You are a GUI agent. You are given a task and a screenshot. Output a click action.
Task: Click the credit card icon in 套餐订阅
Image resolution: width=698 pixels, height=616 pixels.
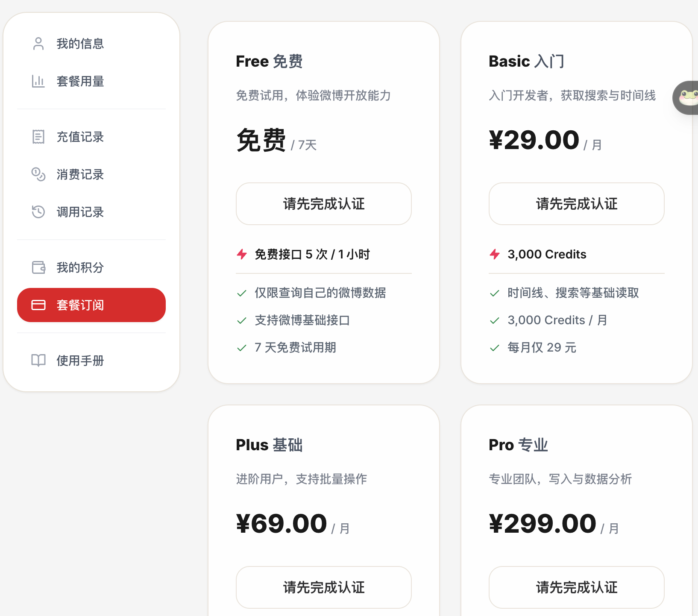click(x=38, y=305)
